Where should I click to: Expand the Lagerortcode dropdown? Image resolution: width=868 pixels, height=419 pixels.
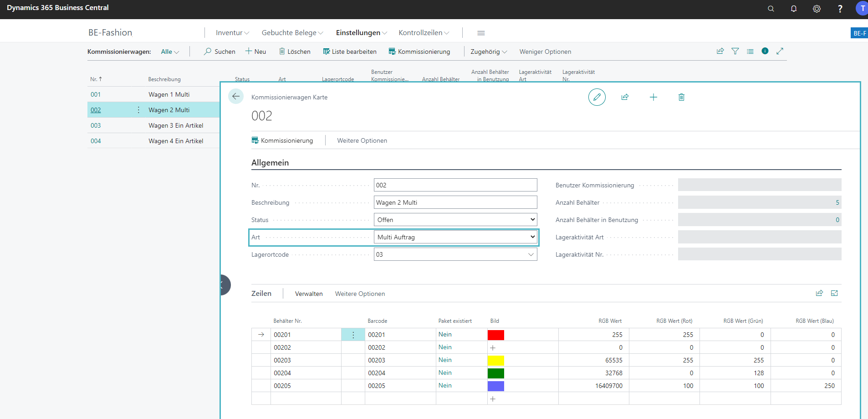(531, 254)
